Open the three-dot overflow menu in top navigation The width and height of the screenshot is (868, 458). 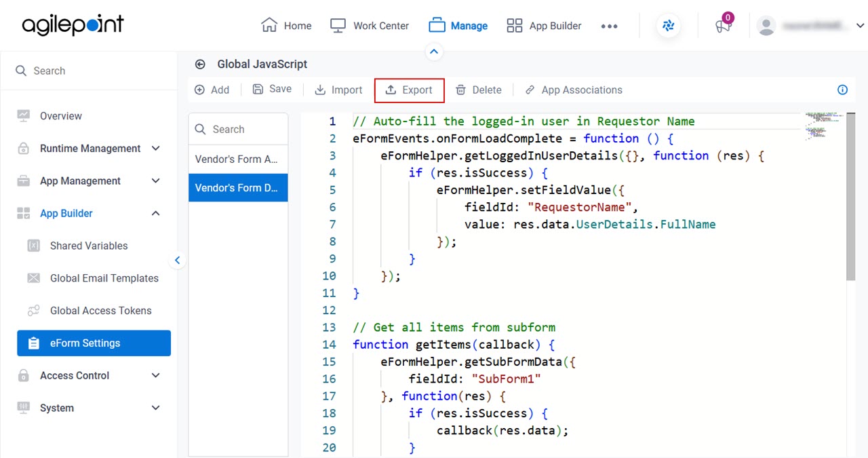tap(609, 26)
